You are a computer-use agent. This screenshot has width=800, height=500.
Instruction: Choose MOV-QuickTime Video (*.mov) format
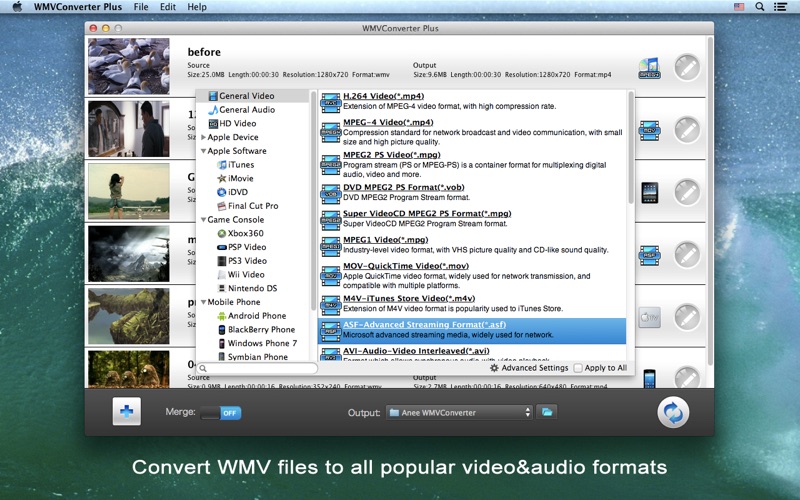(x=472, y=276)
